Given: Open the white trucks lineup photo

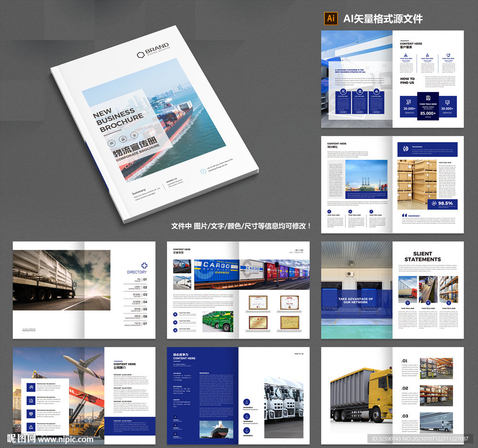Looking at the screenshot, I should (x=284, y=407).
